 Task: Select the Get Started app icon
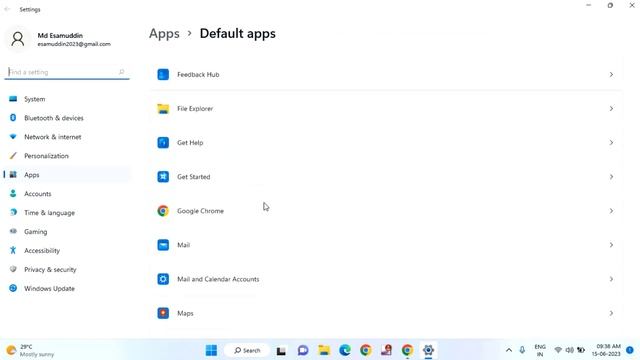point(163,177)
